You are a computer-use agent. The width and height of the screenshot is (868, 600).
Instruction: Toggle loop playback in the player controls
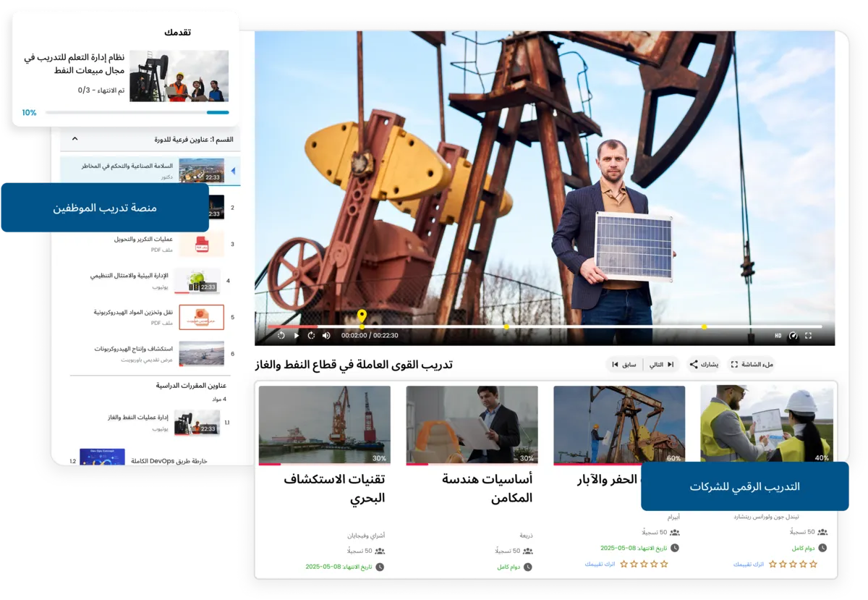311,335
